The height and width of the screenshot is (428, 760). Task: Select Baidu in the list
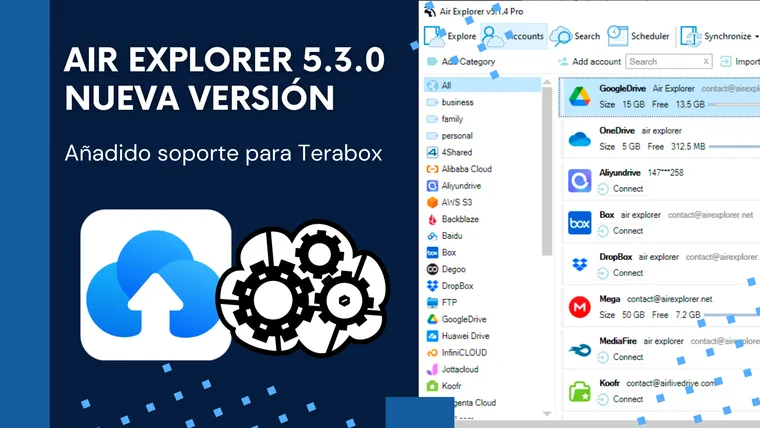coord(444,236)
